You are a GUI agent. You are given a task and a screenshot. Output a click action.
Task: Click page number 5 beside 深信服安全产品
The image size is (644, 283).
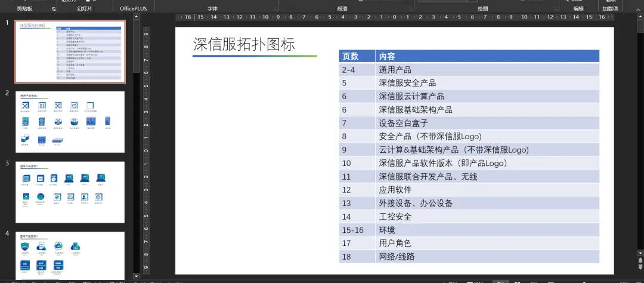coord(357,82)
